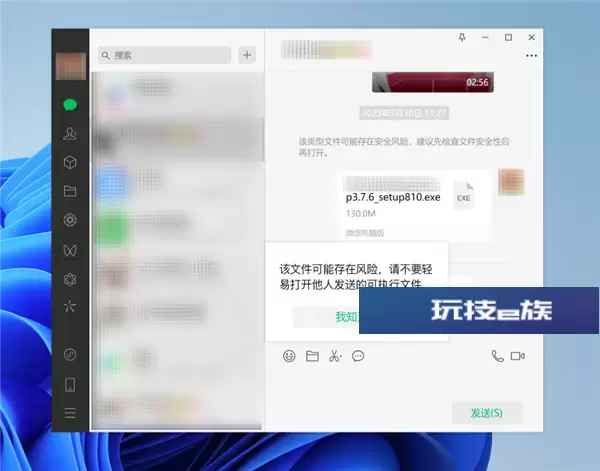Start a video call
Screen dimensions: 600x471
coord(517,356)
